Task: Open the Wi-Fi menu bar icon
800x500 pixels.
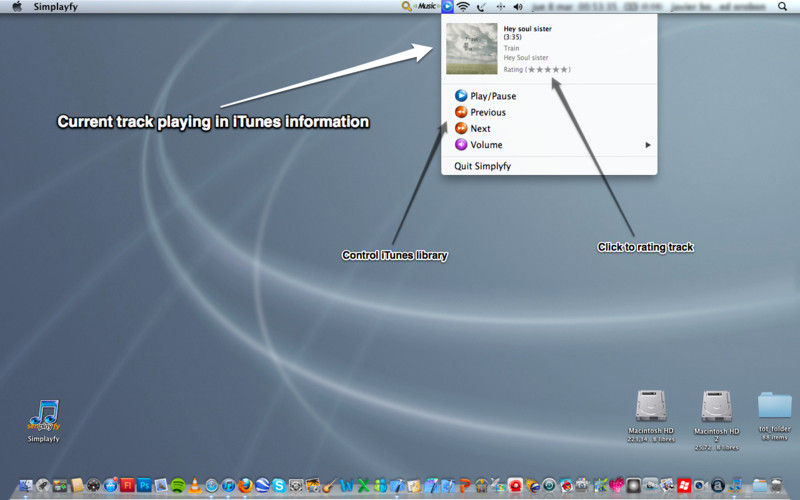Action: (463, 7)
